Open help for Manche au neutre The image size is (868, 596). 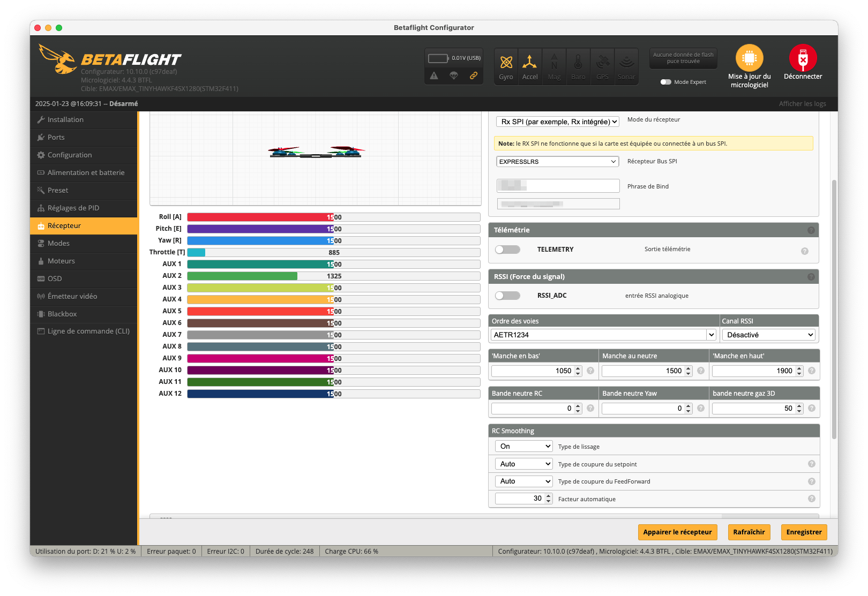tap(701, 371)
